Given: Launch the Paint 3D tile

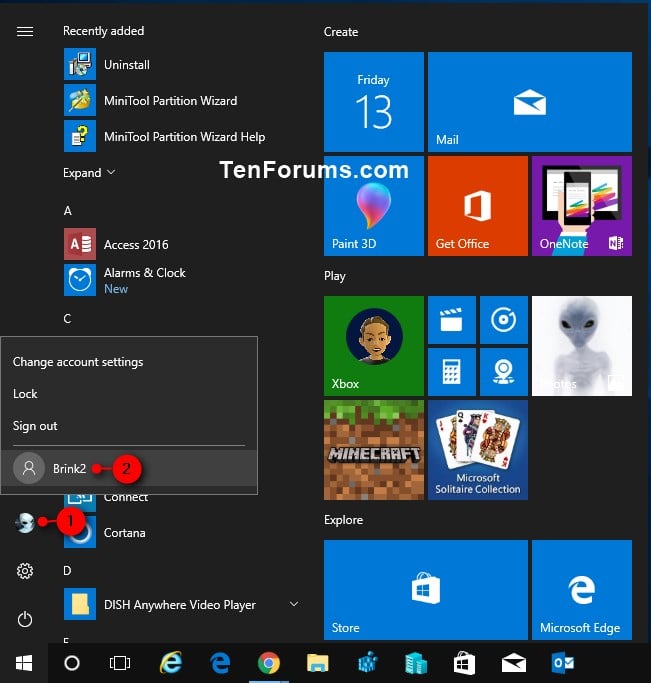Looking at the screenshot, I should (x=374, y=206).
